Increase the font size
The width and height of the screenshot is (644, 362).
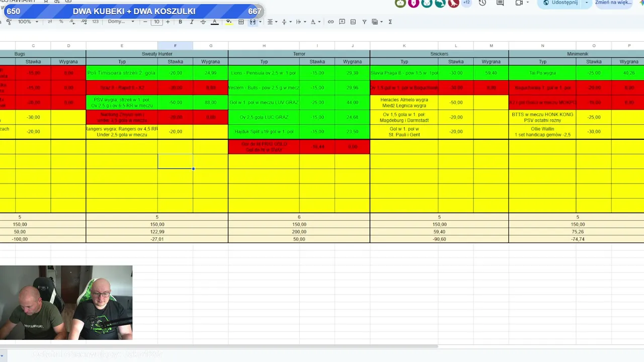tap(168, 22)
